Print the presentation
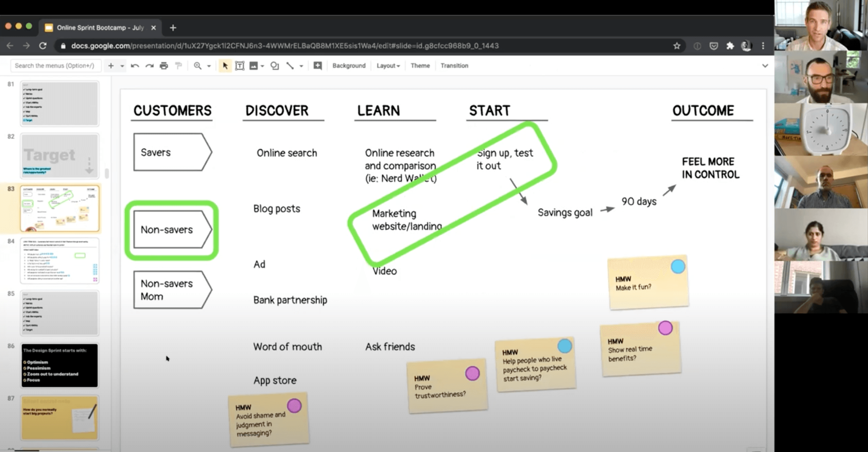Screen dimensions: 868x452 tap(164, 66)
